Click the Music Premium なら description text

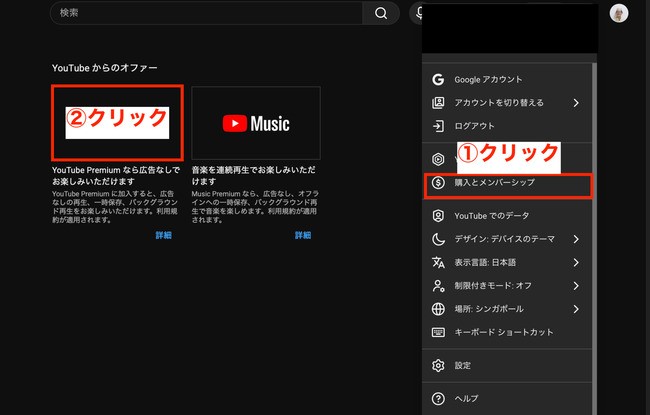255,207
